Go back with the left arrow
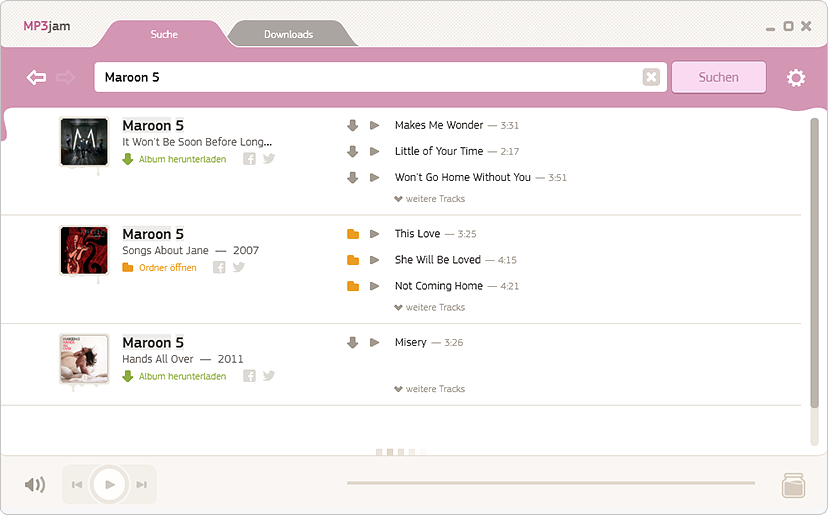Image resolution: width=829 pixels, height=515 pixels. coord(36,77)
